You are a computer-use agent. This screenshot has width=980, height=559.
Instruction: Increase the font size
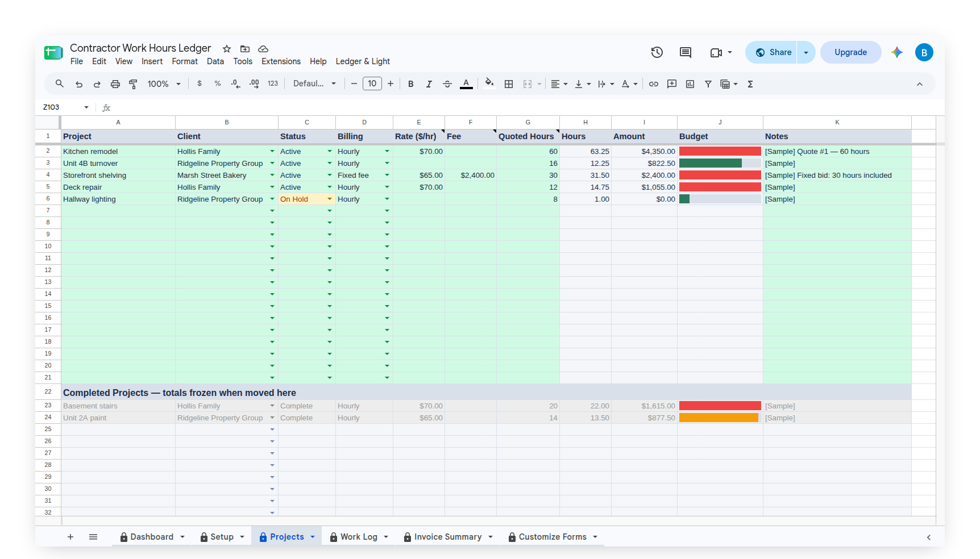tap(391, 84)
